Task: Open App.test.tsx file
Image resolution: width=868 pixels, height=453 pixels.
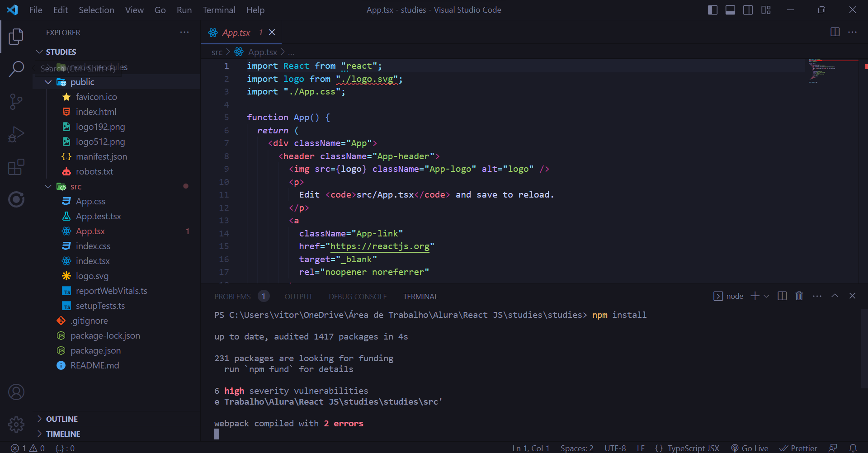Action: [117, 216]
